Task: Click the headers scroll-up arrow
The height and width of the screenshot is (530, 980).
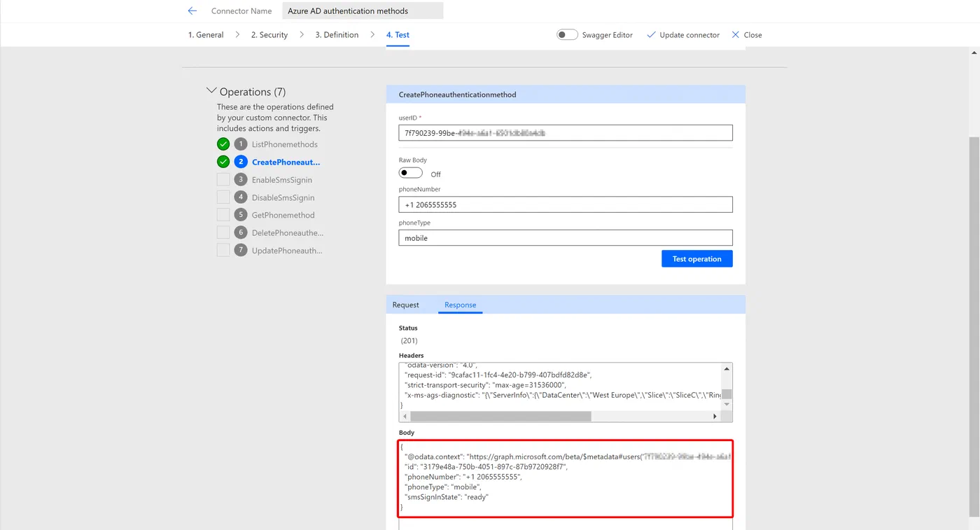Action: coord(727,369)
